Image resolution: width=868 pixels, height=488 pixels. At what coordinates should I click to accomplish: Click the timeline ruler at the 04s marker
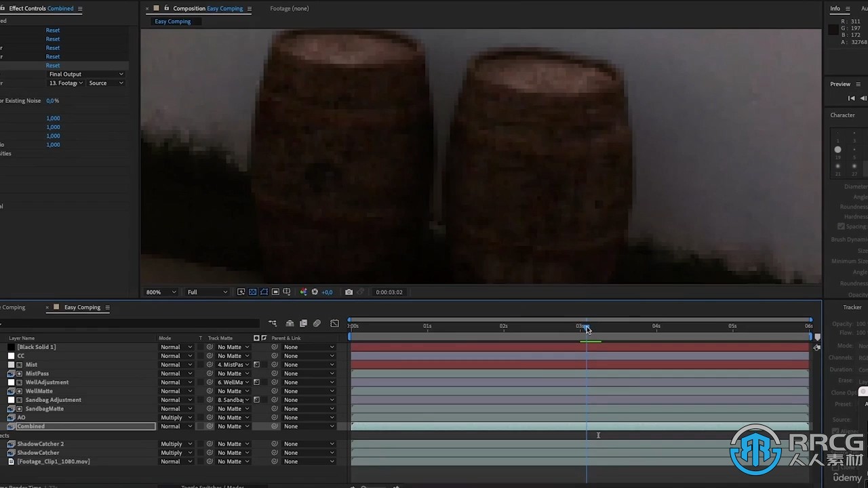[656, 327]
